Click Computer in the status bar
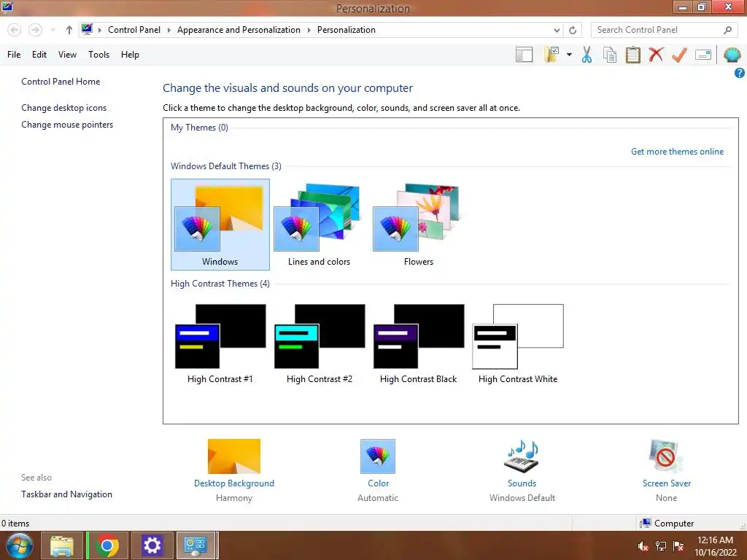 pos(667,524)
